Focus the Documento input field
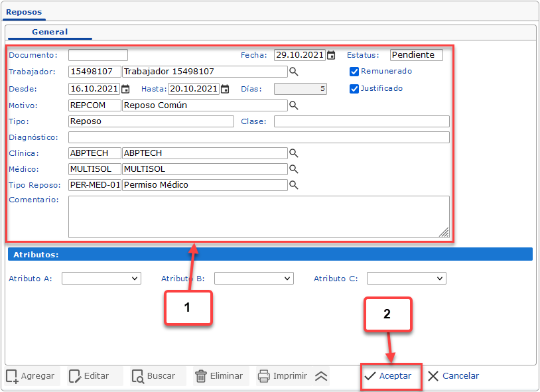This screenshot has width=540, height=392. 98,55
